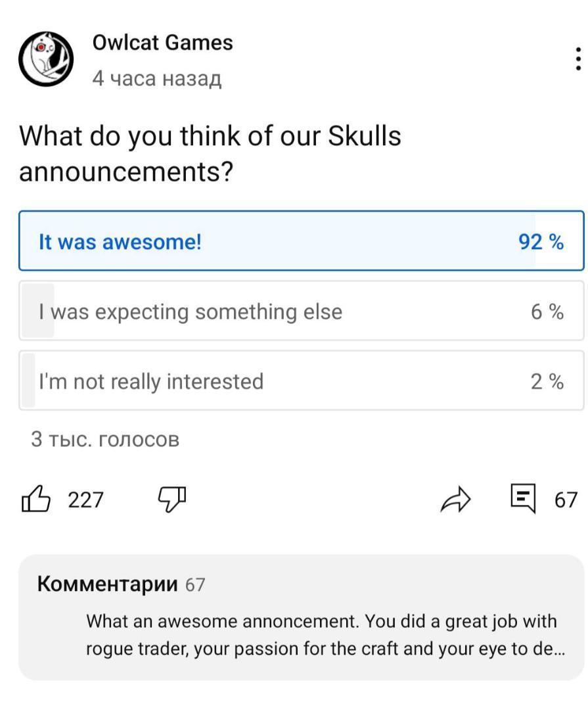Click the 92 % result label
Image resolution: width=588 pixels, height=710 pixels.
pos(541,242)
